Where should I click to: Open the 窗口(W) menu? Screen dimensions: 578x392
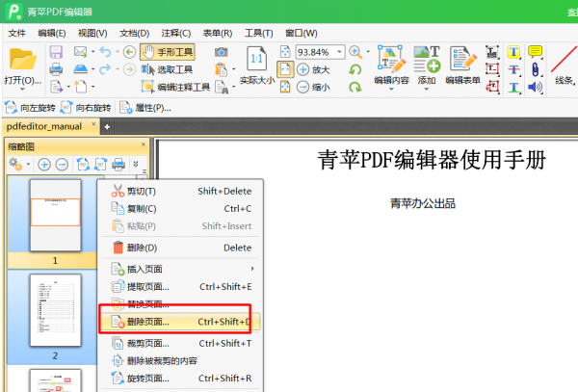click(302, 33)
